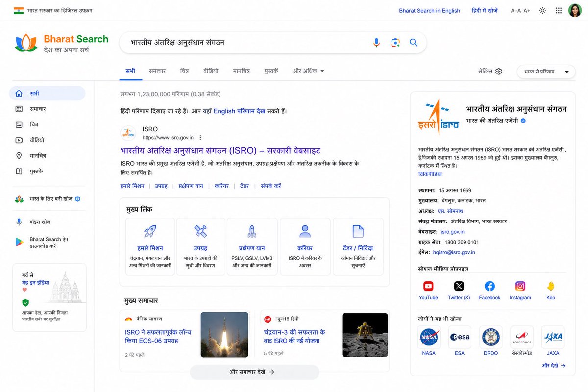
Task: Click English परिणाम देख link
Action: pyautogui.click(x=239, y=111)
